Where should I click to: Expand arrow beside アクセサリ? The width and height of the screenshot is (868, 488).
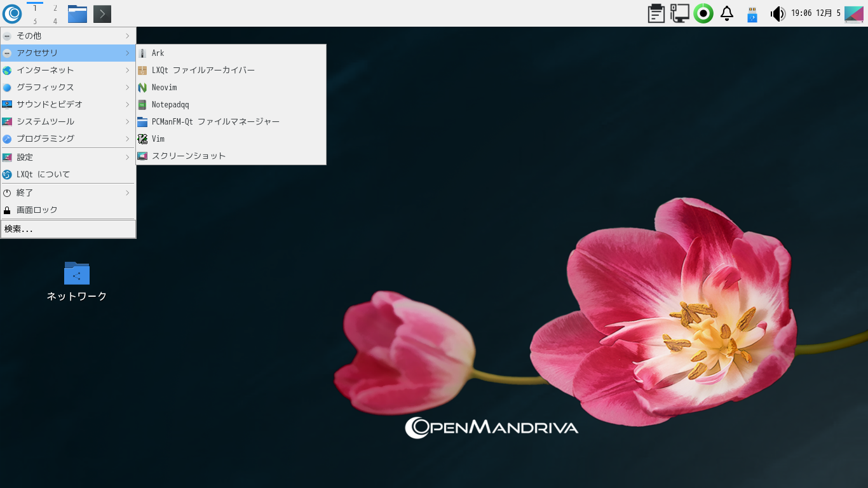pos(128,53)
